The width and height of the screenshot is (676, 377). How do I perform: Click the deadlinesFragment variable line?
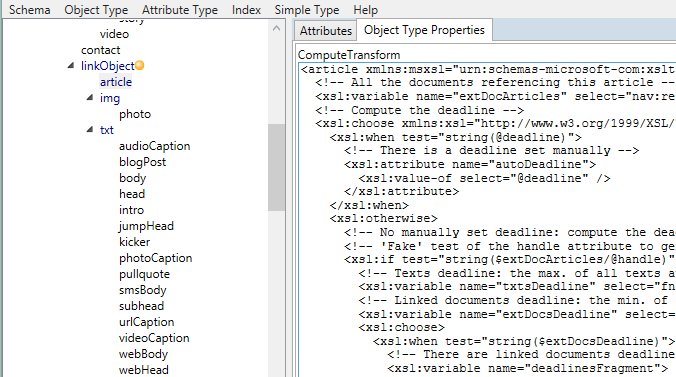[x=528, y=368]
